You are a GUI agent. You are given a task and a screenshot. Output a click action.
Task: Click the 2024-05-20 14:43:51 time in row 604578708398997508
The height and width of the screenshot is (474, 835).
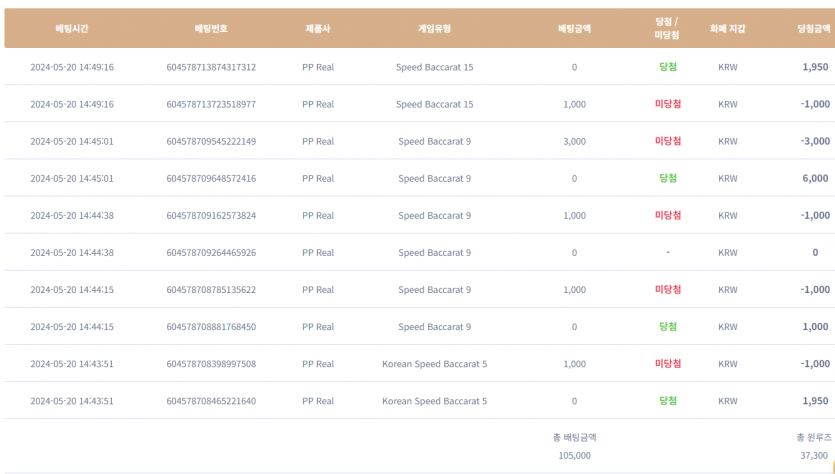pos(72,364)
